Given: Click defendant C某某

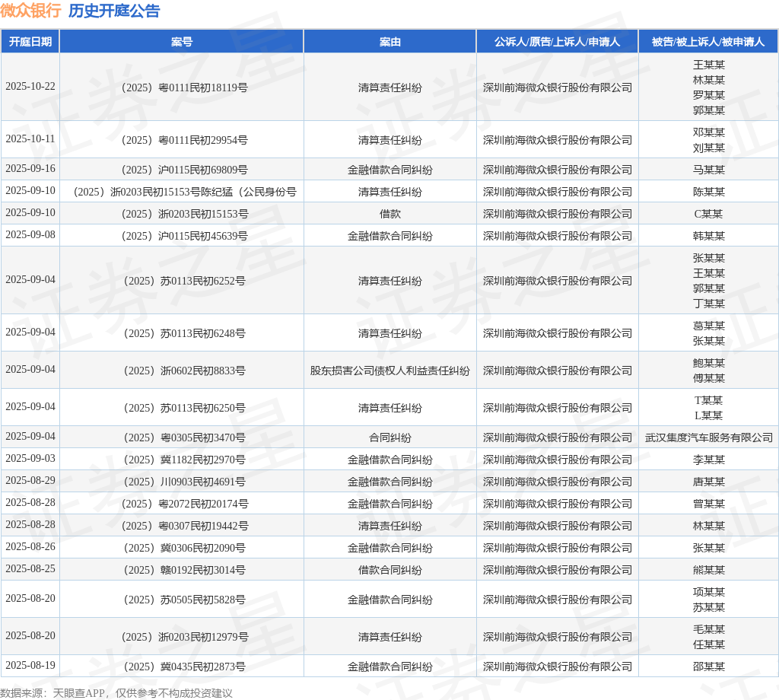Looking at the screenshot, I should click(x=708, y=214).
